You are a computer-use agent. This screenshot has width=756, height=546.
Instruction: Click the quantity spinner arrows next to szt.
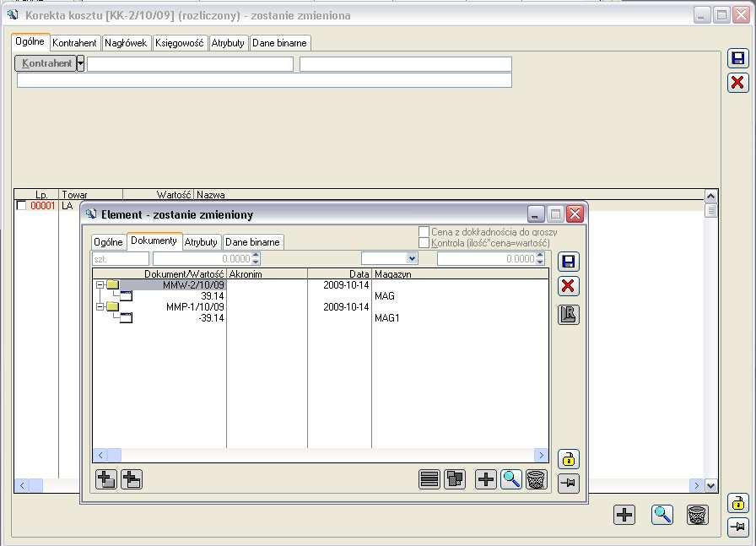[x=256, y=258]
